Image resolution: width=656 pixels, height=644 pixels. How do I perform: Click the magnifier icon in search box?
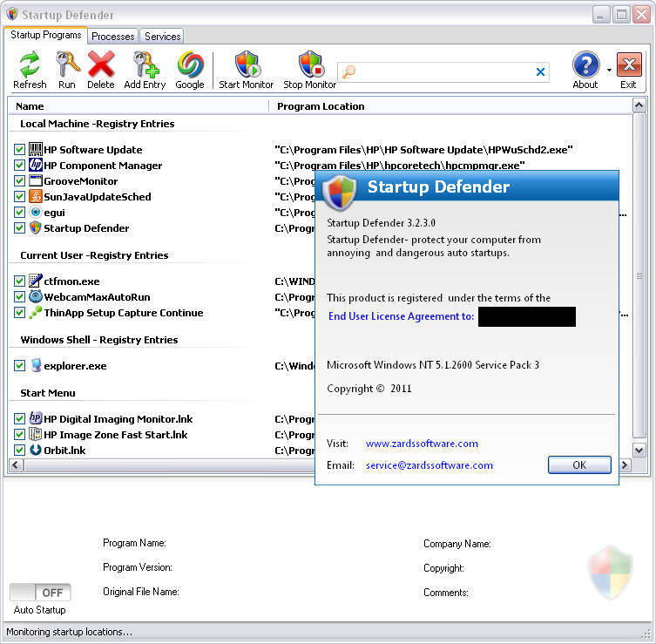[x=348, y=72]
